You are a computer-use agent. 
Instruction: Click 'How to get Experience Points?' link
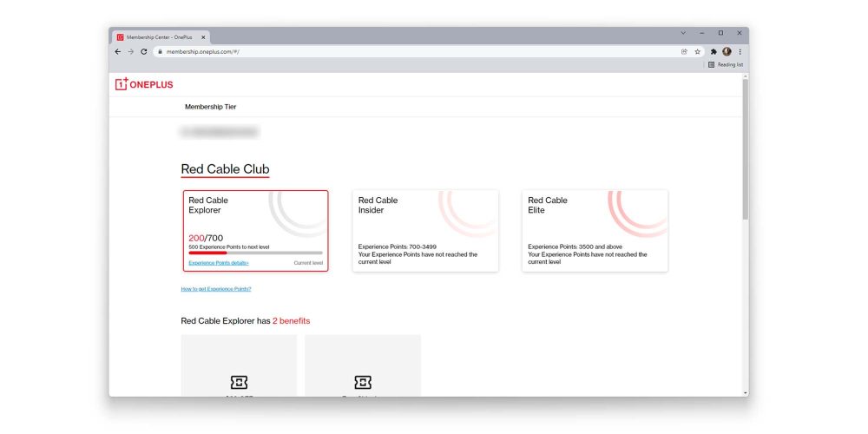coord(216,289)
